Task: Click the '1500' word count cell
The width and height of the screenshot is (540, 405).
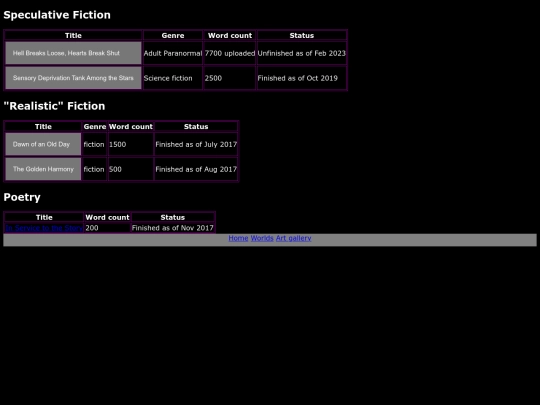Action: (131, 144)
